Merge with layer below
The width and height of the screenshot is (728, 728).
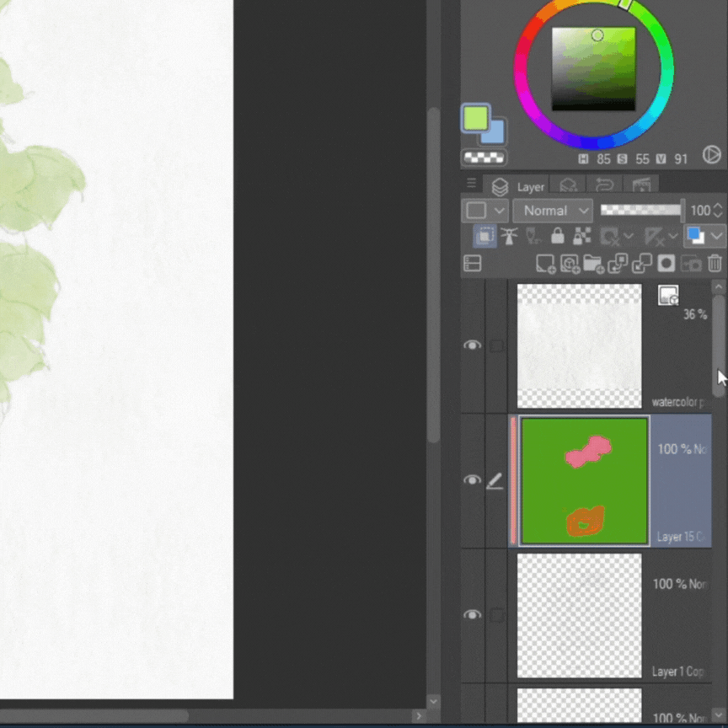(x=642, y=263)
